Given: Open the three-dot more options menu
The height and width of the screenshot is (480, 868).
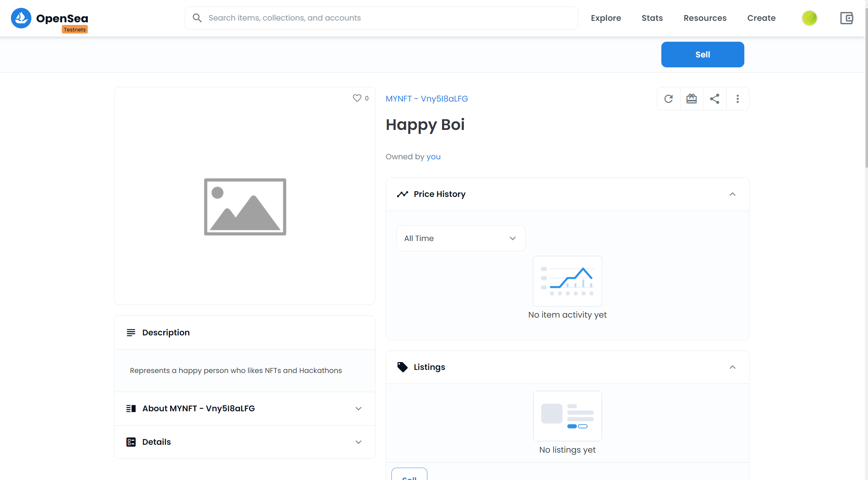Looking at the screenshot, I should 738,99.
